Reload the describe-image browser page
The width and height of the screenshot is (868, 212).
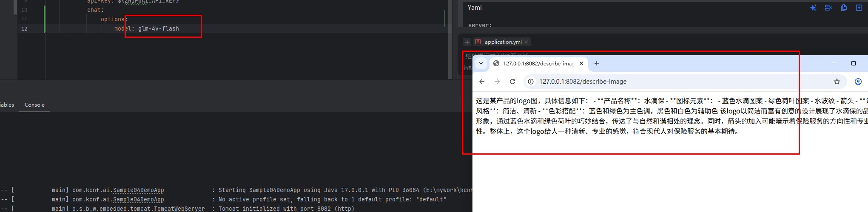pos(512,82)
